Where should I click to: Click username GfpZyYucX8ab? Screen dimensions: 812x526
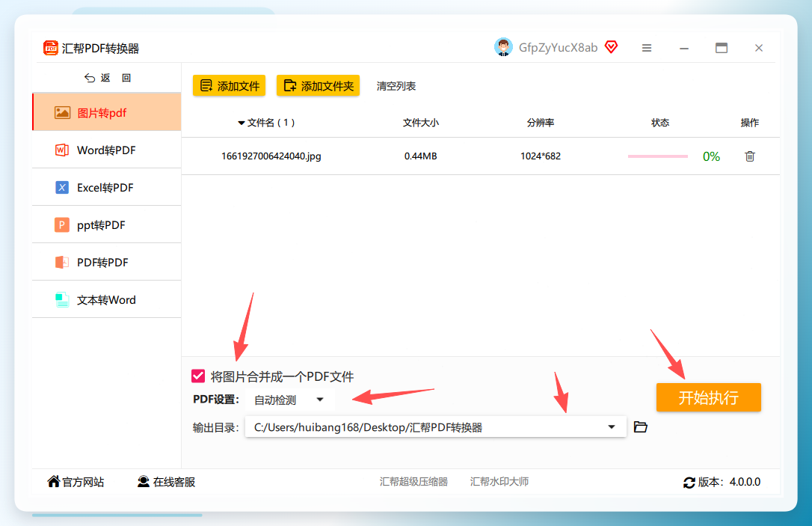click(x=558, y=48)
